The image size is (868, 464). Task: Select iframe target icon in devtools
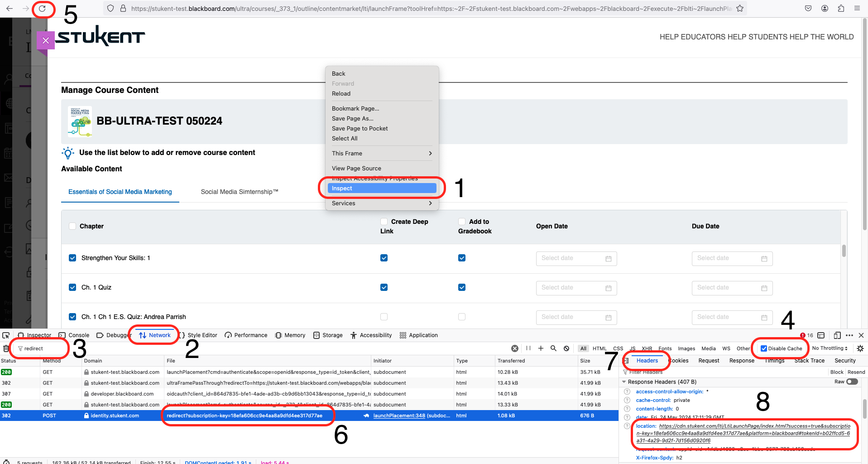coord(821,335)
